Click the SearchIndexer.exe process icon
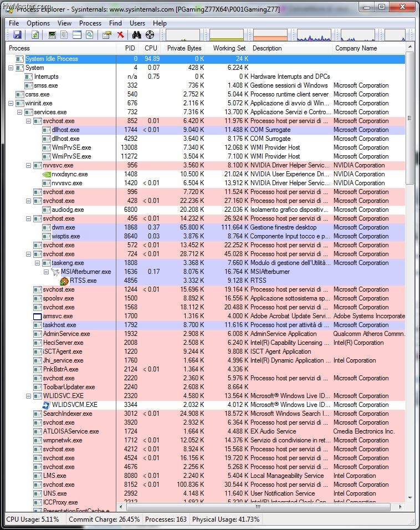420x530 pixels. coord(38,414)
